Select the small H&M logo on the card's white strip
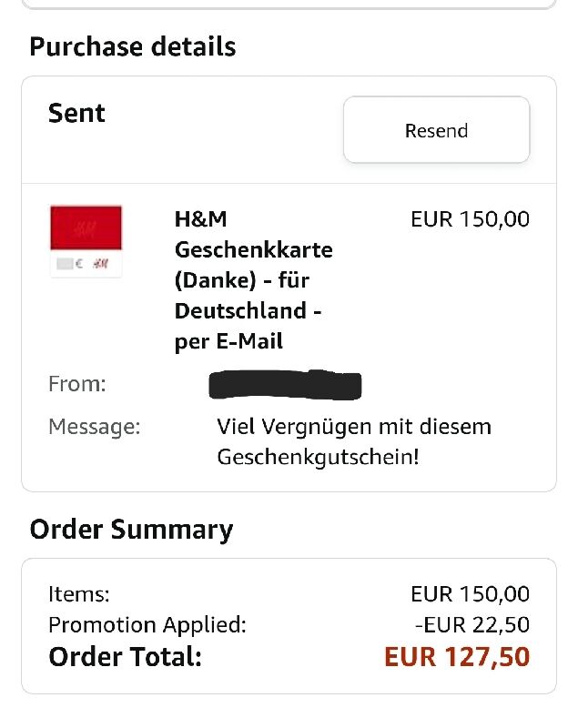The image size is (578, 728). pyautogui.click(x=101, y=264)
